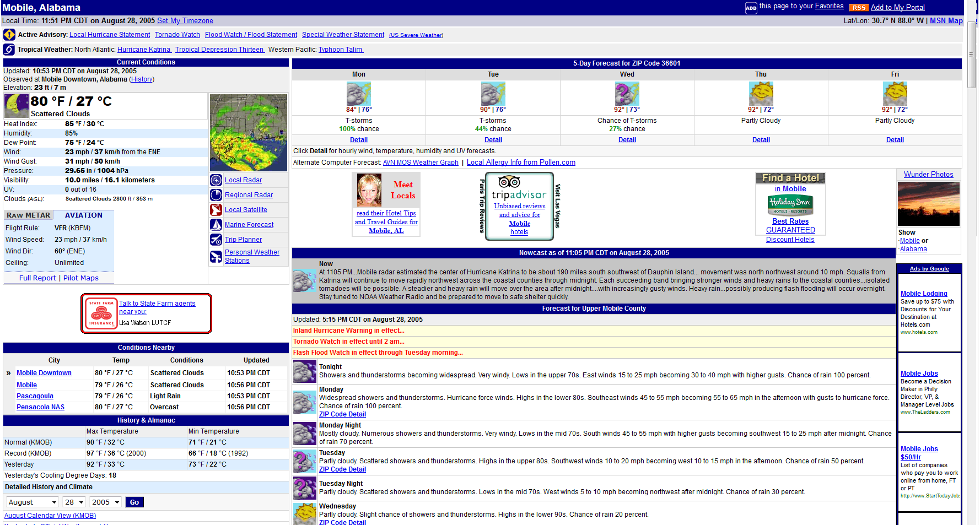Viewport: 980px width, 525px height.
Task: Open the AVN MOS Weather Graph link
Action: pos(421,163)
